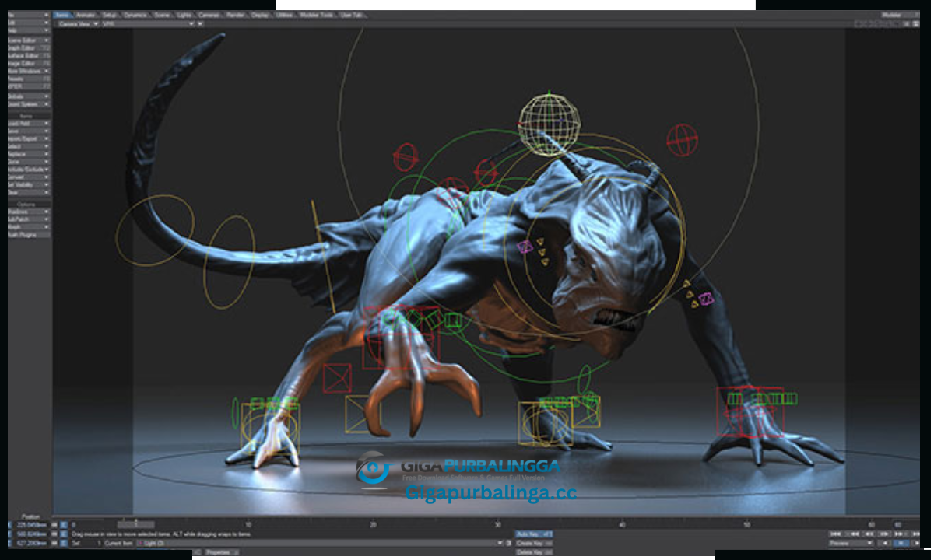Open the Surface Editor
The height and width of the screenshot is (560, 934).
[x=29, y=56]
